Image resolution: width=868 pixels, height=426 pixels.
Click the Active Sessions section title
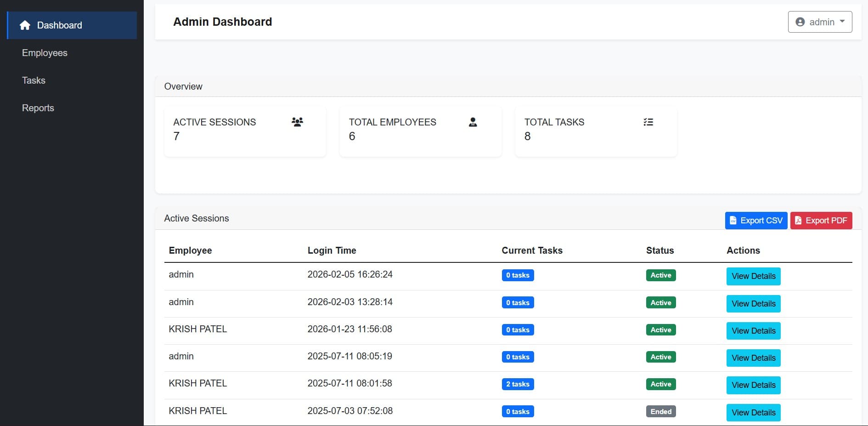(197, 218)
